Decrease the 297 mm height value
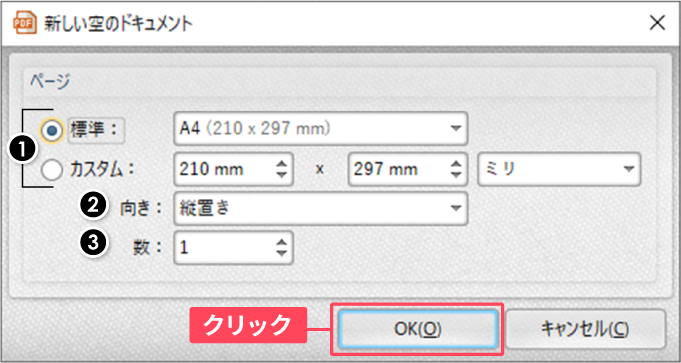Viewport: 681px width, 363px height. click(x=456, y=175)
